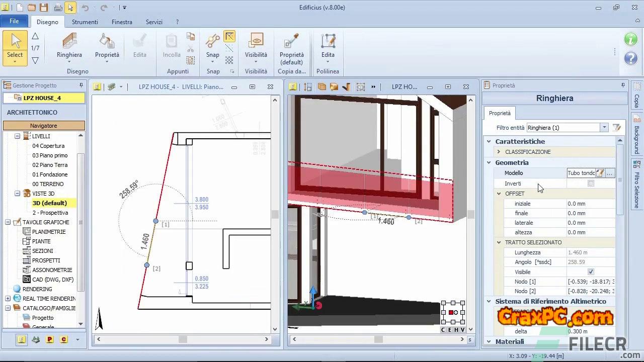This screenshot has height=362, width=644.
Task: Open the Filtro entità dropdown
Action: pyautogui.click(x=604, y=128)
